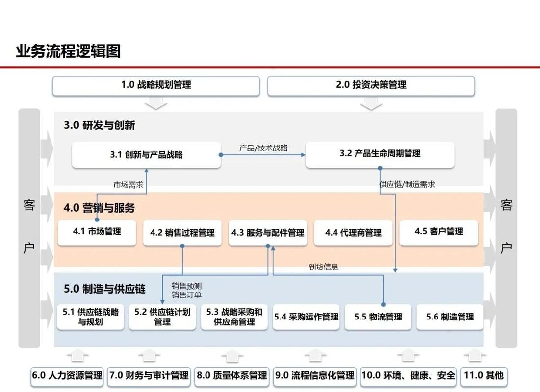The image size is (540, 392).
Task: Click the 4.4 代理商管理 box
Action: 353,233
